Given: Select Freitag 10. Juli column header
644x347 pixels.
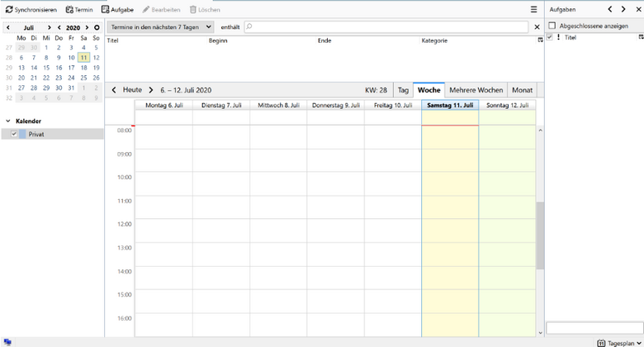Looking at the screenshot, I should [393, 105].
